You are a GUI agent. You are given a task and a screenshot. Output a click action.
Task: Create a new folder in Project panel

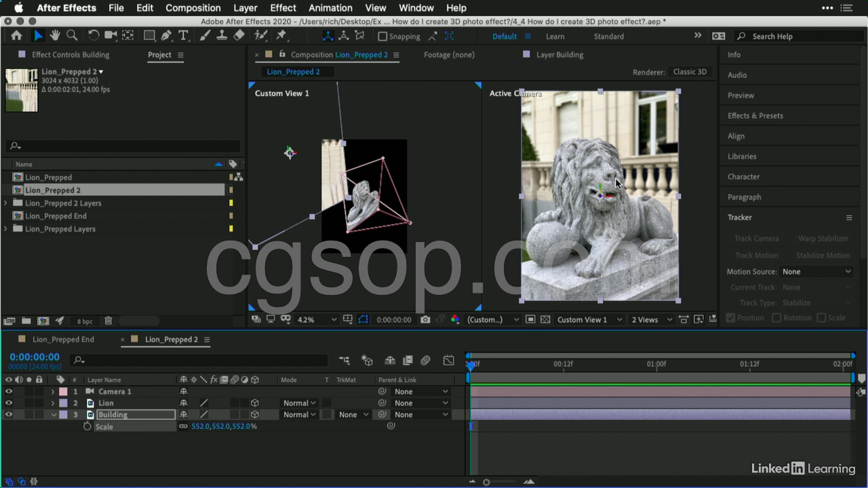pos(26,321)
